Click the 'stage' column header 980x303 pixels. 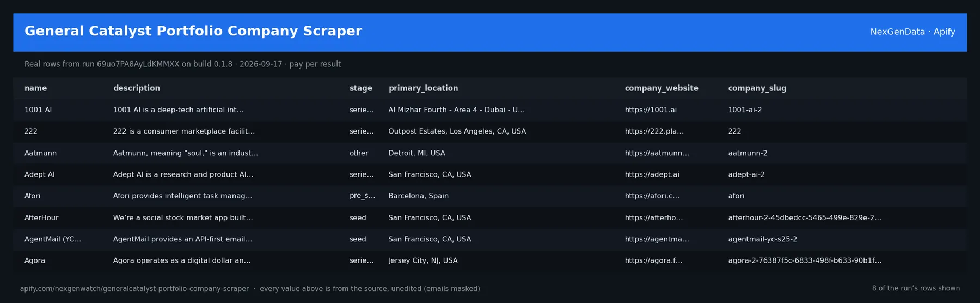(x=361, y=88)
